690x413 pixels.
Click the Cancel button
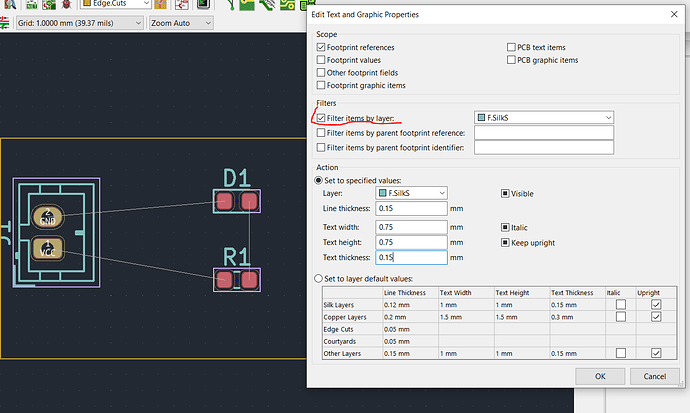tap(654, 376)
